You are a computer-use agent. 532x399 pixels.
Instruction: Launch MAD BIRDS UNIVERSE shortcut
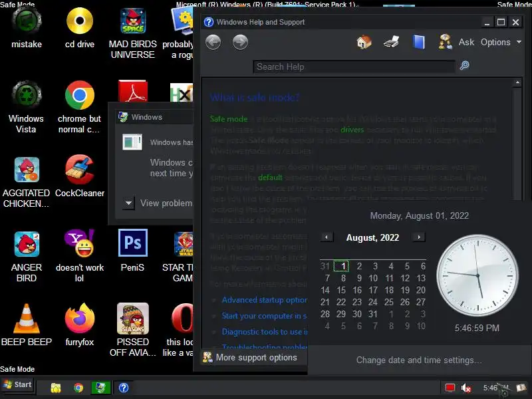click(x=132, y=34)
